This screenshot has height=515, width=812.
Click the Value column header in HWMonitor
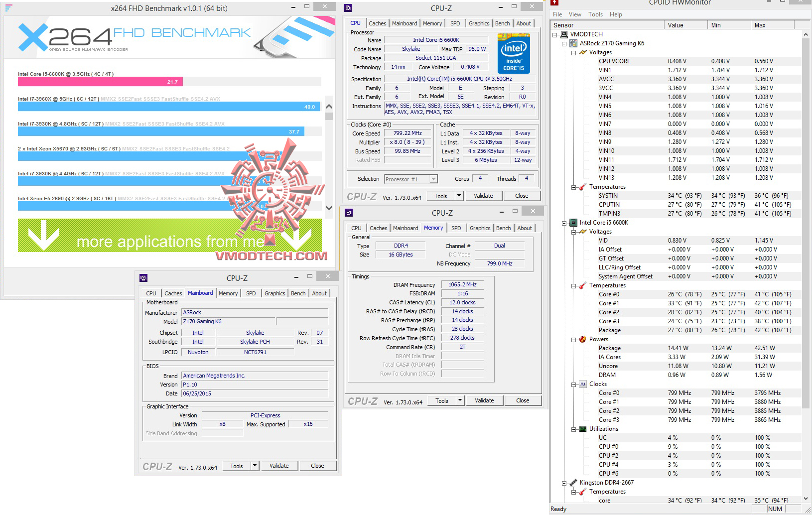686,25
